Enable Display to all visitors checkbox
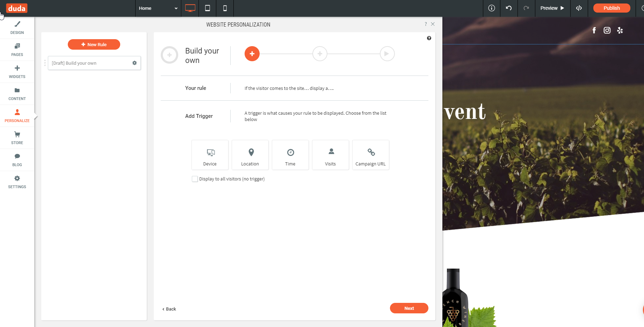 point(195,179)
